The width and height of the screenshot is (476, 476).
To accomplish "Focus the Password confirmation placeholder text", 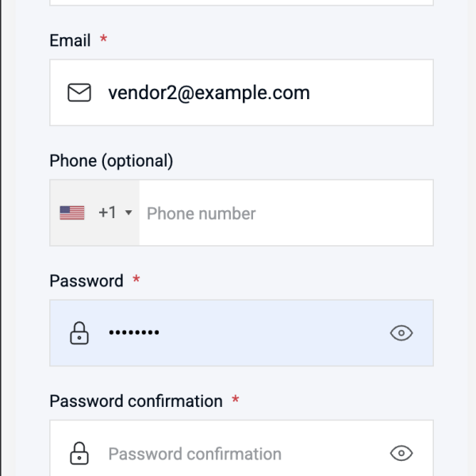I will (194, 455).
